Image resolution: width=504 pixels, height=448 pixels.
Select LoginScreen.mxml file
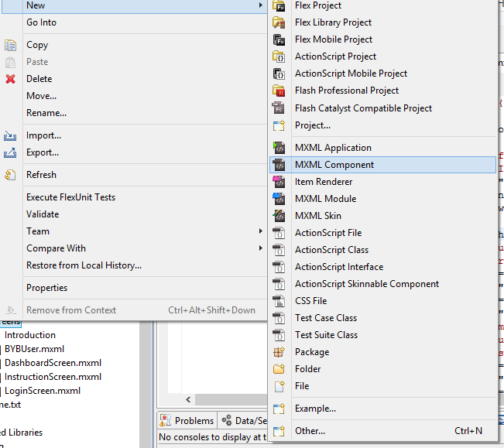point(43,391)
